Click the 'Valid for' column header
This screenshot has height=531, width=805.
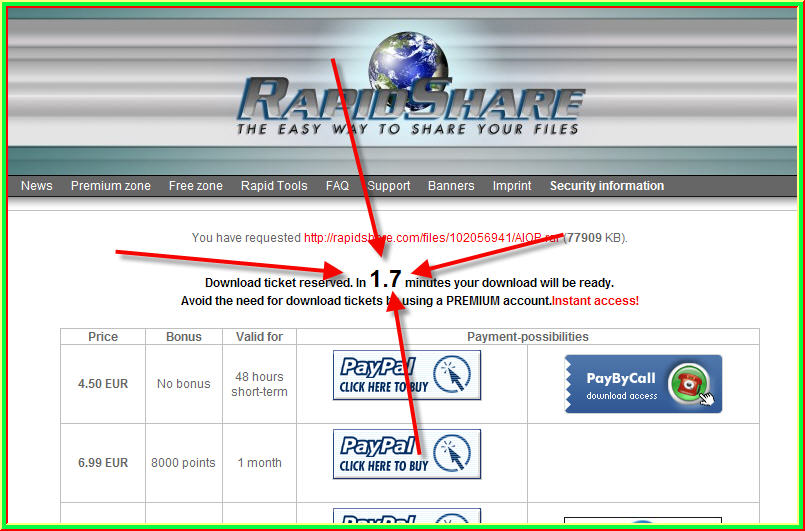tap(259, 337)
